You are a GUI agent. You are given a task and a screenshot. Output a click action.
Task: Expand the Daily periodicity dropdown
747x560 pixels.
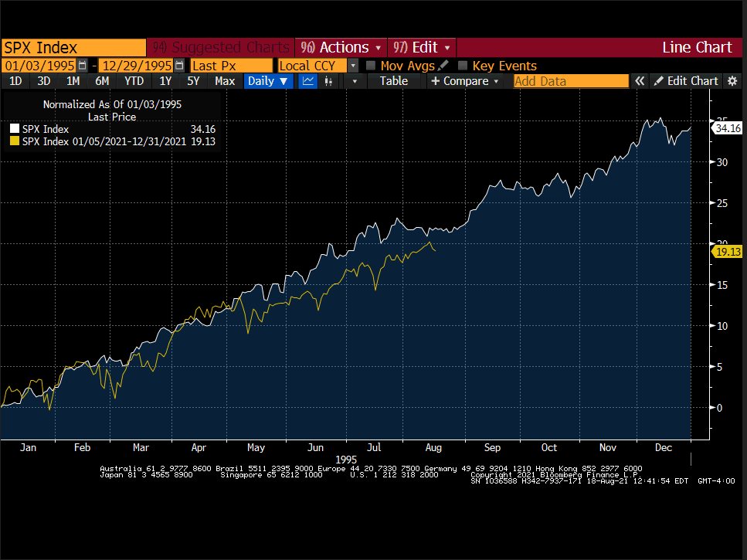click(268, 81)
